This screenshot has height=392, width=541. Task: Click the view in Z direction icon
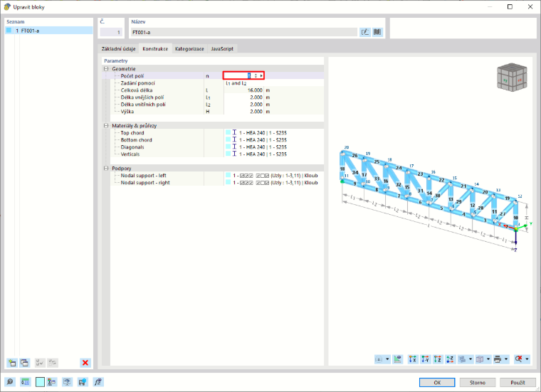tap(438, 359)
